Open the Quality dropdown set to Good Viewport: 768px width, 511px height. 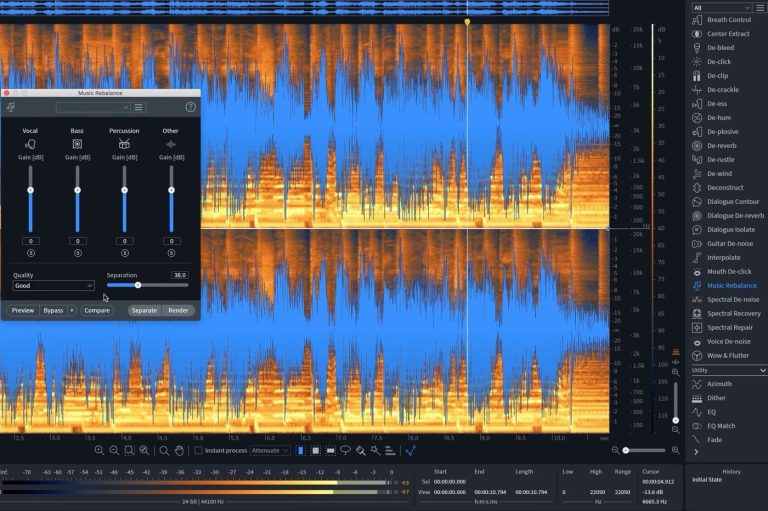click(53, 286)
